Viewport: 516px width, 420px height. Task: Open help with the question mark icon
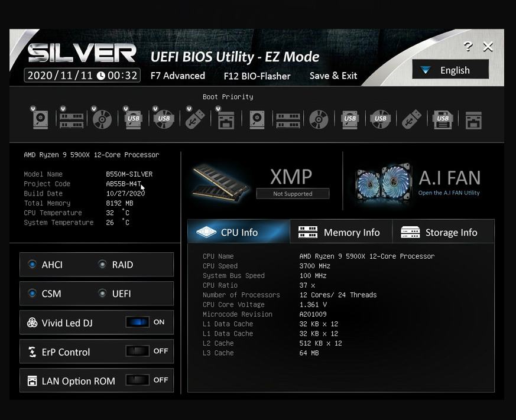[x=468, y=47]
